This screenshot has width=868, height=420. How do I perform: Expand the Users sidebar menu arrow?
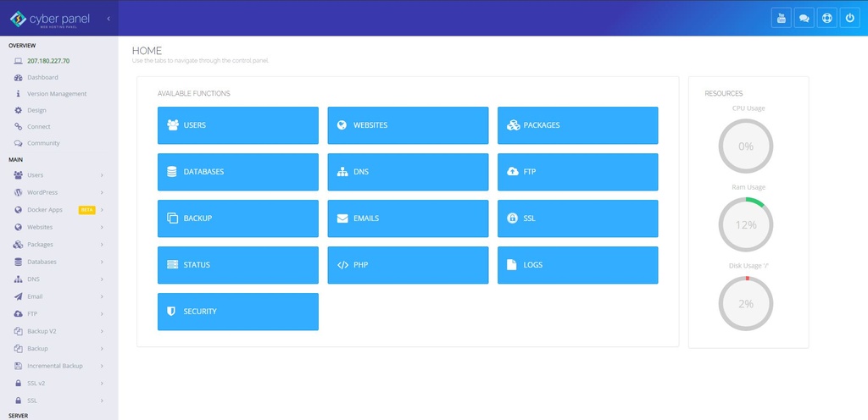coord(103,175)
